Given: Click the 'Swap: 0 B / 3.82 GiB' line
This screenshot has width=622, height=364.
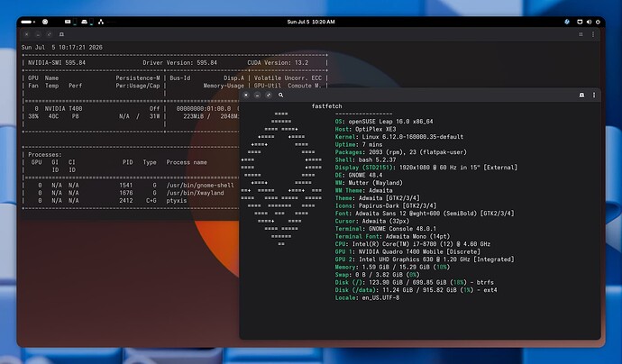Looking at the screenshot, I should (377, 275).
